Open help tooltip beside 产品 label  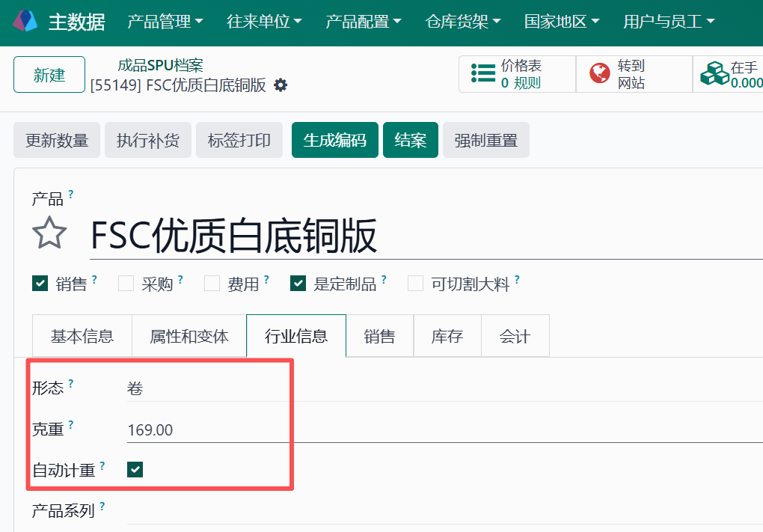(71, 192)
